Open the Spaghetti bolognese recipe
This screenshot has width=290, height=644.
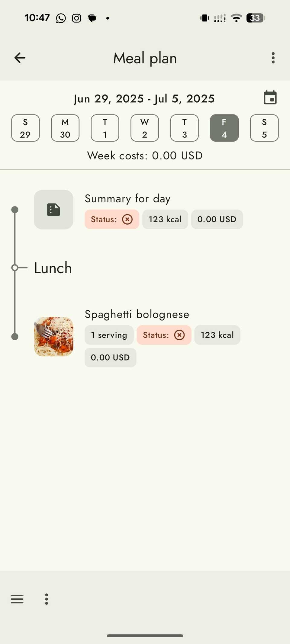[137, 314]
